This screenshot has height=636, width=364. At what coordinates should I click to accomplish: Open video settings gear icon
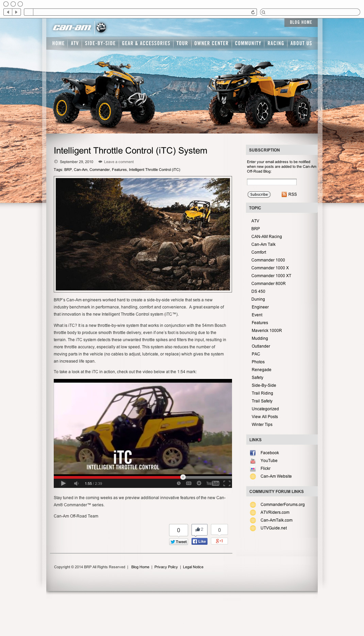(x=199, y=483)
